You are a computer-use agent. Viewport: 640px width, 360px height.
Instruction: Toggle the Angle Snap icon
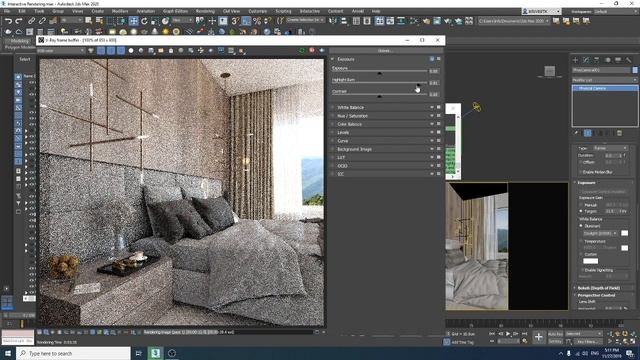(x=246, y=20)
